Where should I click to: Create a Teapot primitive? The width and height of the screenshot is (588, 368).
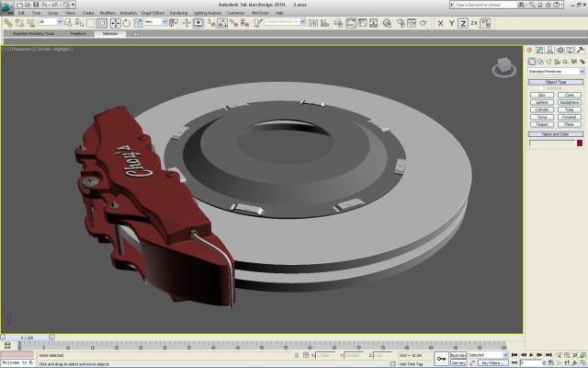point(542,124)
